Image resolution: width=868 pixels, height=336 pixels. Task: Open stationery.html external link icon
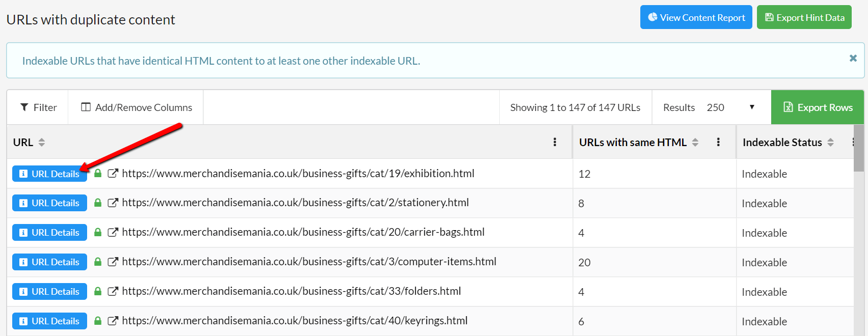(113, 203)
